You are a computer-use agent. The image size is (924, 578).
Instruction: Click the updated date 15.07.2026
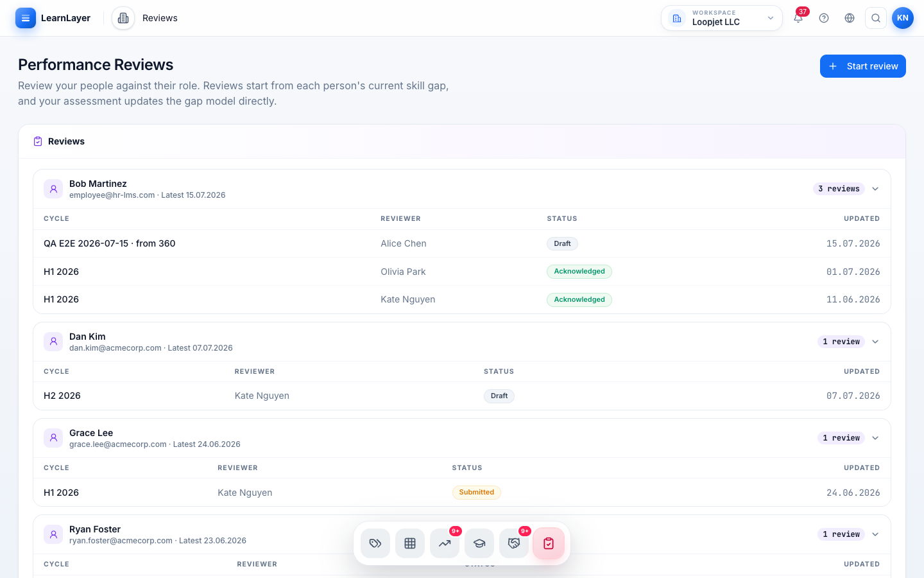coord(853,243)
